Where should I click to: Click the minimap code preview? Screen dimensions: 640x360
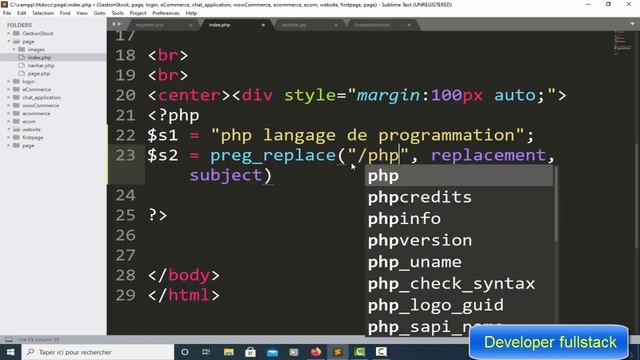(622, 43)
